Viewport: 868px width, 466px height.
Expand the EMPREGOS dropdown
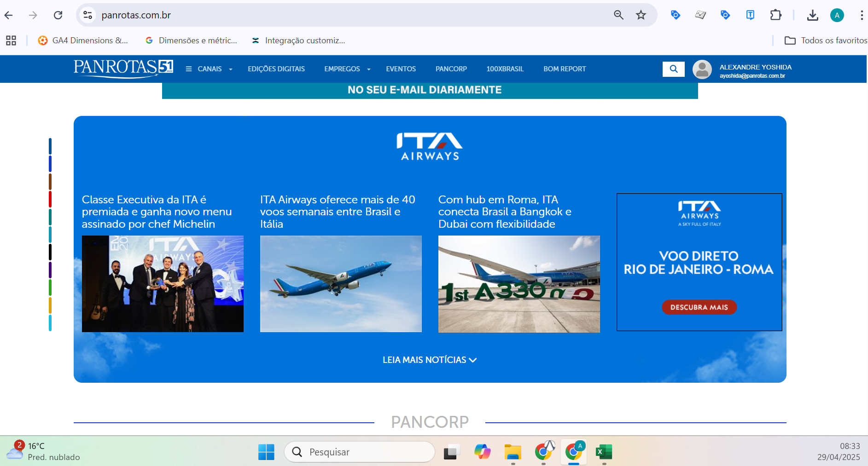[347, 69]
